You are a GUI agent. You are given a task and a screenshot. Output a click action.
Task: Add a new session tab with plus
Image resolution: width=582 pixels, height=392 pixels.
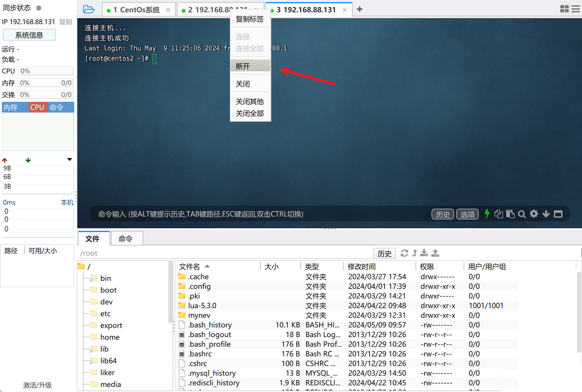(360, 9)
